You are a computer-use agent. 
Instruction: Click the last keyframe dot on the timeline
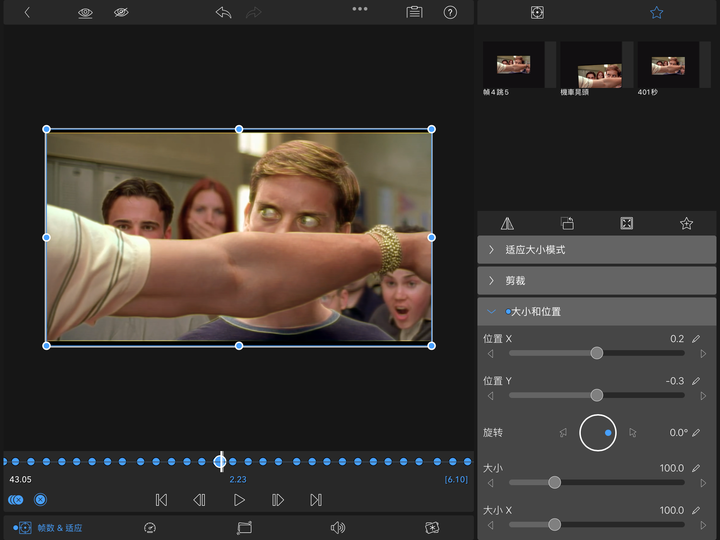pyautogui.click(x=467, y=461)
